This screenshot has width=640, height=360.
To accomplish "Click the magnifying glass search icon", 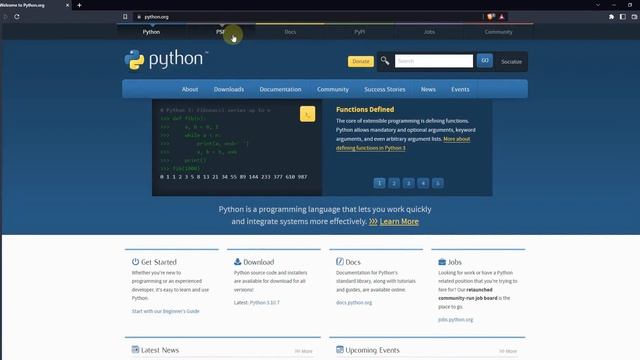I will tap(385, 61).
